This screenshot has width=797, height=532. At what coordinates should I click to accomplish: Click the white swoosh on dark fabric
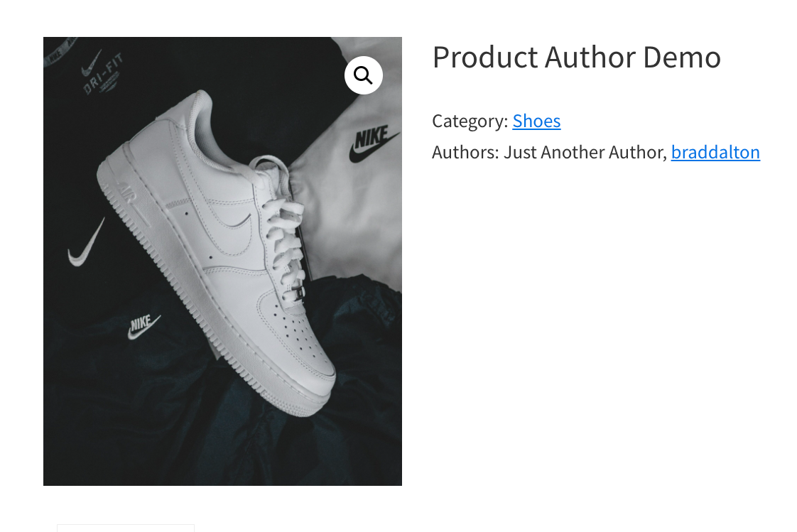(x=87, y=243)
